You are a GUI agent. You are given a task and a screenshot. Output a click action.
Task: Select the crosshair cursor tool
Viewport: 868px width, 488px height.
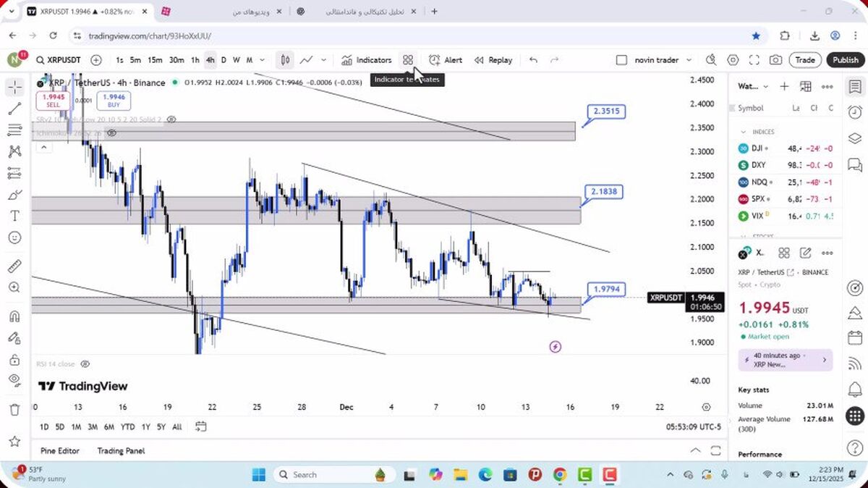coord(14,88)
